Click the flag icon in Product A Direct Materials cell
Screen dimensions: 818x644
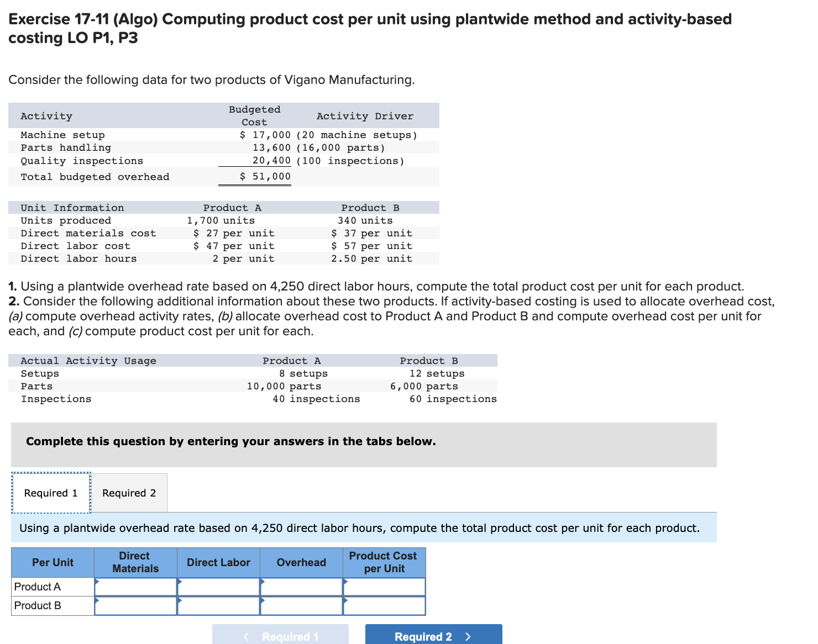[x=97, y=583]
